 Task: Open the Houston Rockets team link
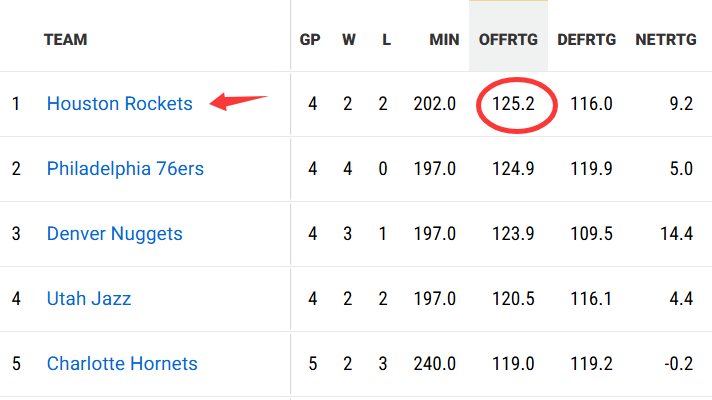pos(119,104)
